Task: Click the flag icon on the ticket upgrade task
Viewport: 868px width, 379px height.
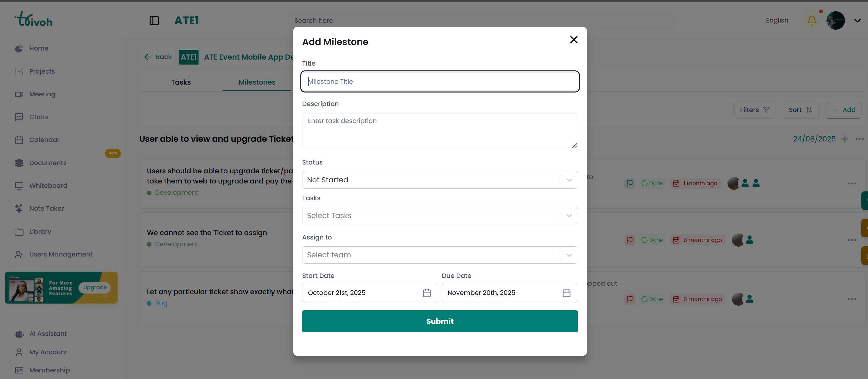Action: (630, 183)
